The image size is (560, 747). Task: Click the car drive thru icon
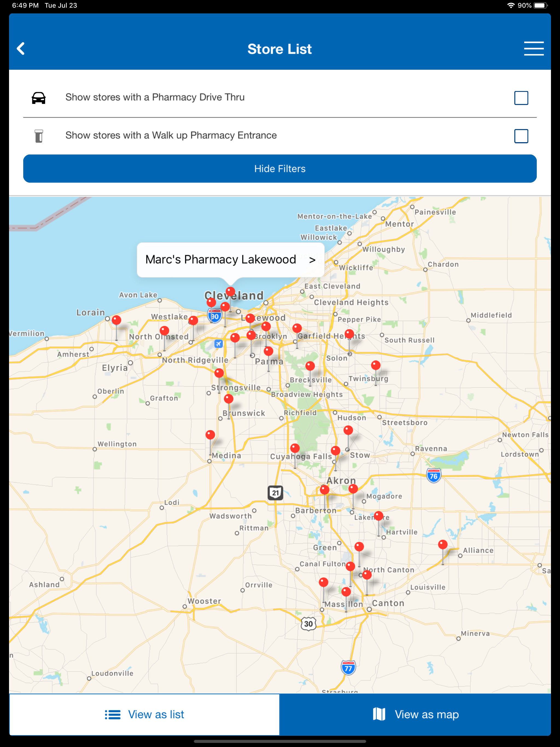click(x=39, y=98)
